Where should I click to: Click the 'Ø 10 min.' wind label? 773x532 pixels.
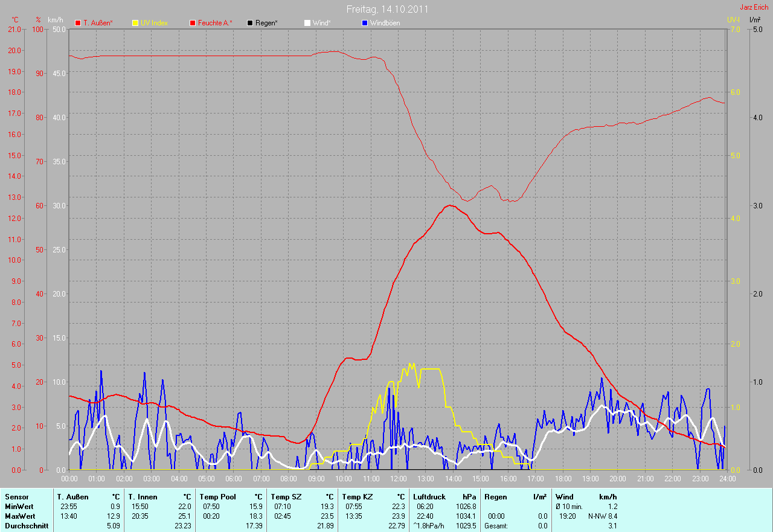[569, 506]
